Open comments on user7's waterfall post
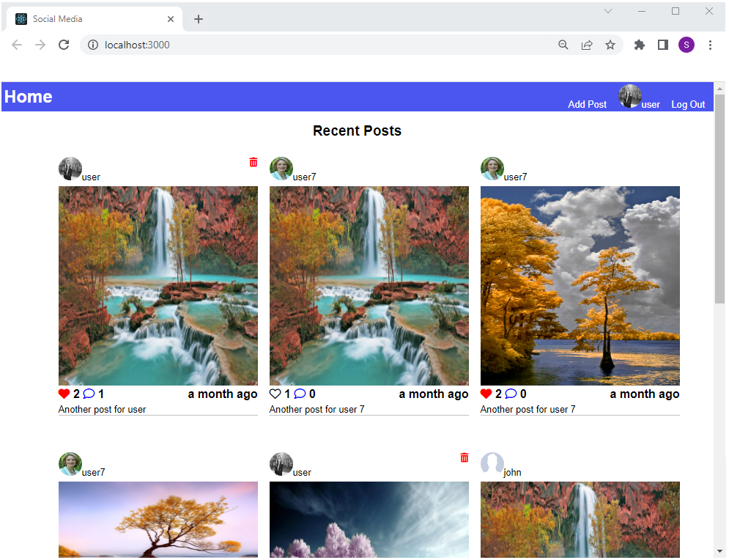This screenshot has width=729, height=560. pos(300,394)
